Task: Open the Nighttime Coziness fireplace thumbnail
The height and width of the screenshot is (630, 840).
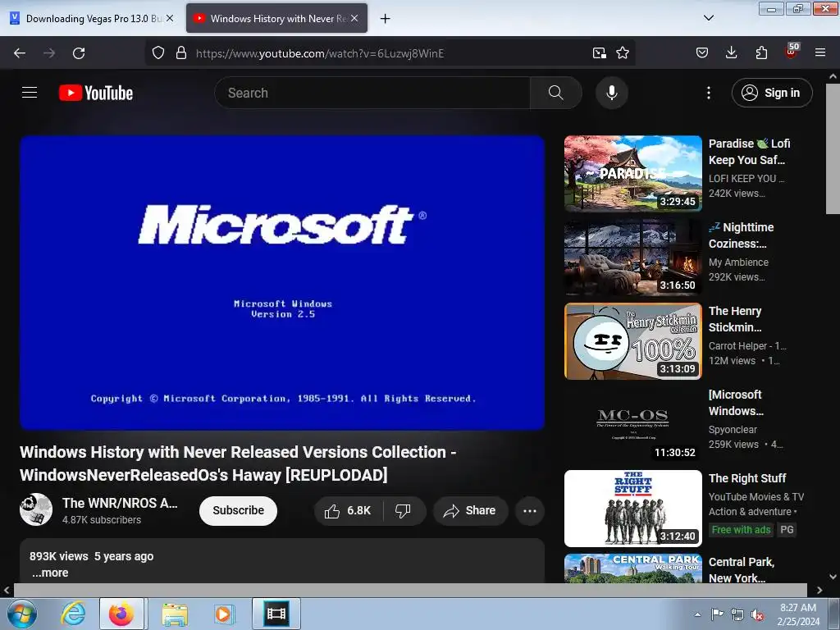Action: pyautogui.click(x=632, y=257)
